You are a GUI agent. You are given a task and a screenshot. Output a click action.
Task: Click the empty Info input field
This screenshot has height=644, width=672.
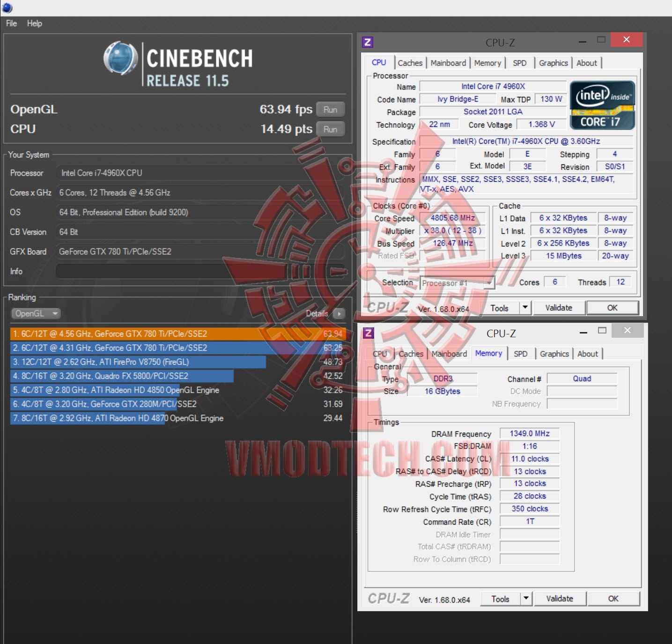pyautogui.click(x=201, y=271)
